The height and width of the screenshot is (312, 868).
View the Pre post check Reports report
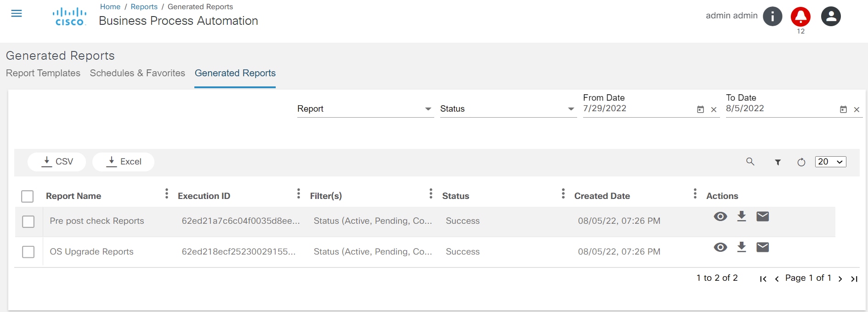pyautogui.click(x=720, y=216)
